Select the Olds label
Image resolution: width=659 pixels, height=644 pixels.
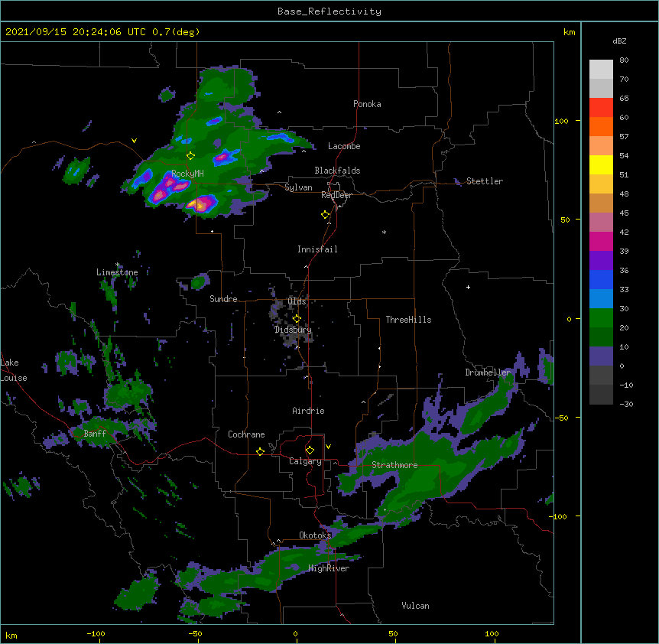[297, 301]
